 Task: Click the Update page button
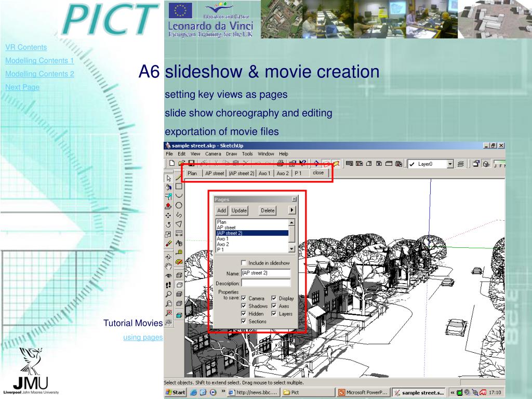239,210
